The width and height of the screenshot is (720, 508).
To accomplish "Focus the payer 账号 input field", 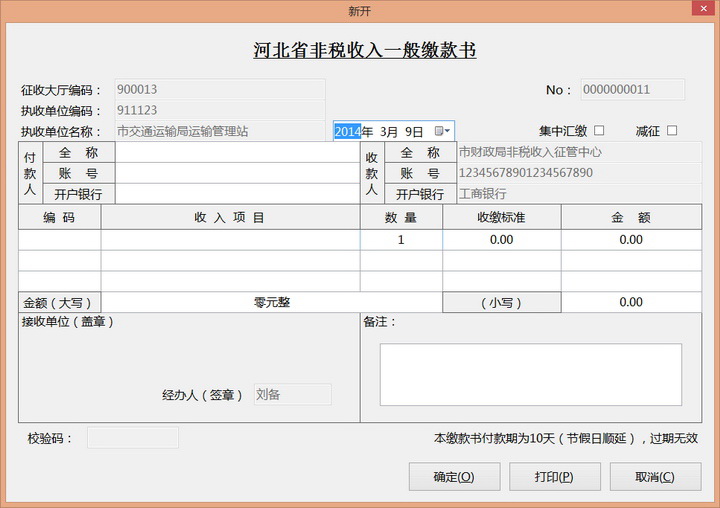I will point(237,173).
